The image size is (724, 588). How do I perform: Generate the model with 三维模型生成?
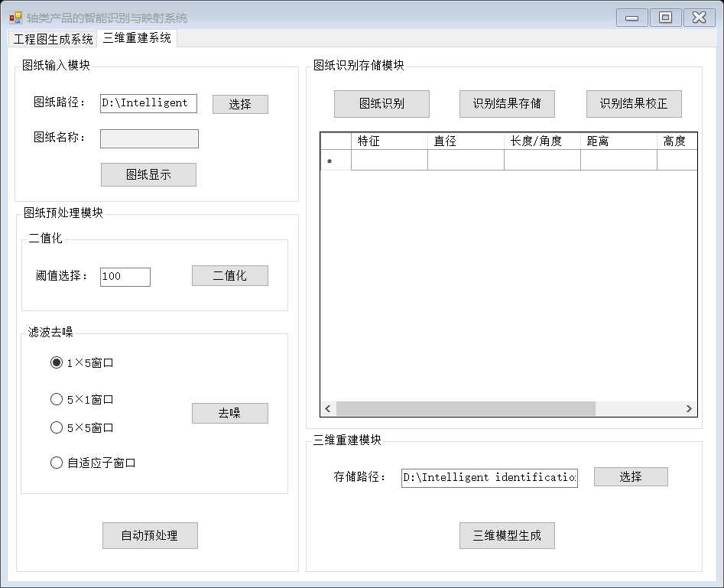click(x=507, y=535)
